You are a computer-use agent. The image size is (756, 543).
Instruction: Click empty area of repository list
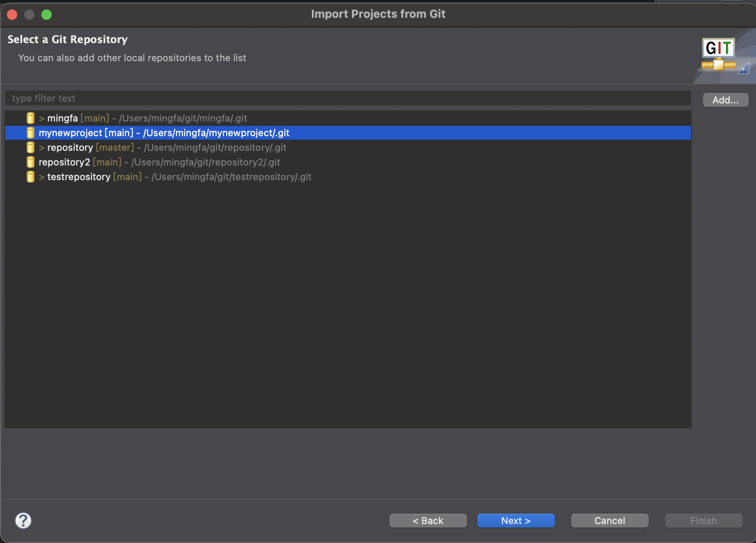(x=348, y=302)
